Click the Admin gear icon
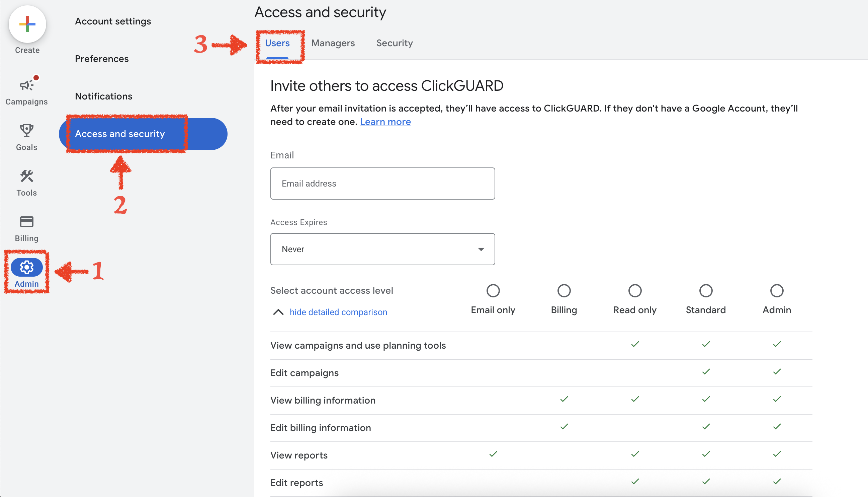868x497 pixels. coord(27,267)
